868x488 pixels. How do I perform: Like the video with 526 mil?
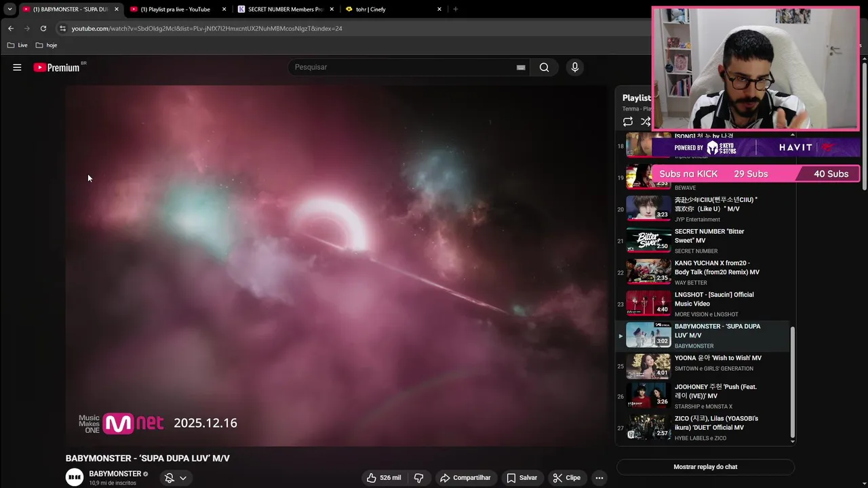pyautogui.click(x=384, y=478)
